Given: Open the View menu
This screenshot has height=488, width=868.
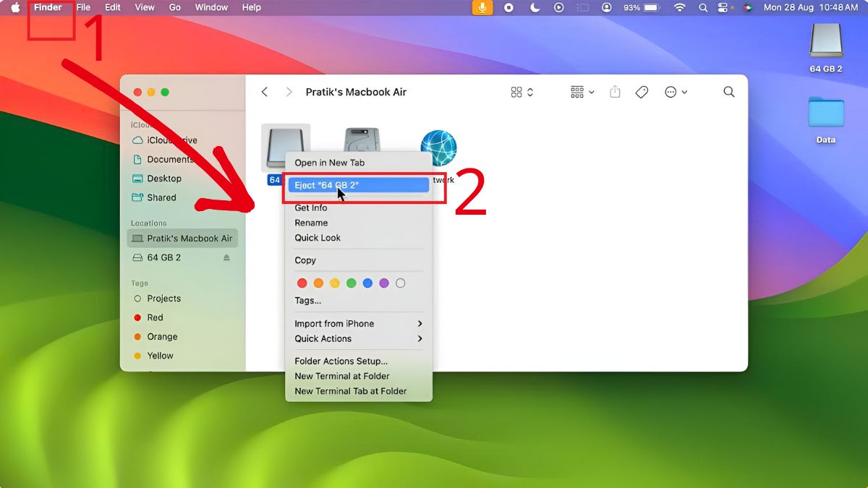Looking at the screenshot, I should pyautogui.click(x=145, y=7).
